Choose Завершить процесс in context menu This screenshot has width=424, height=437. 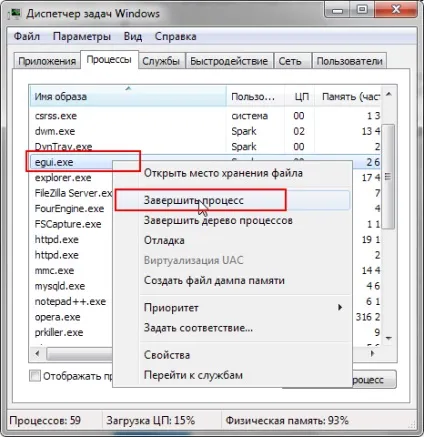point(232,200)
